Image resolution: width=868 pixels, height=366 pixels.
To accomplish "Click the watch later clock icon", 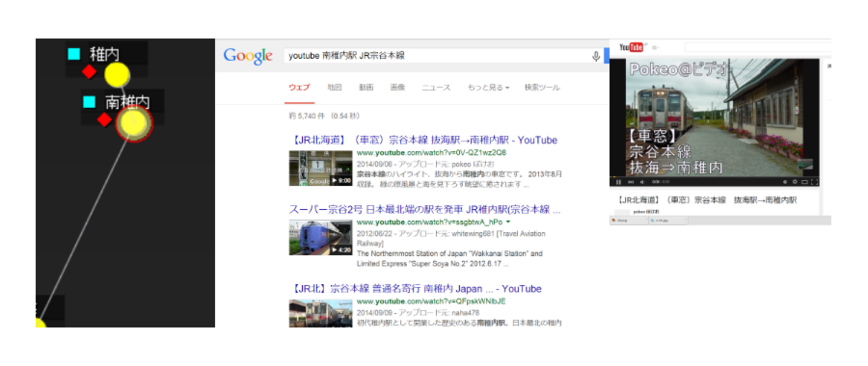I will [785, 182].
